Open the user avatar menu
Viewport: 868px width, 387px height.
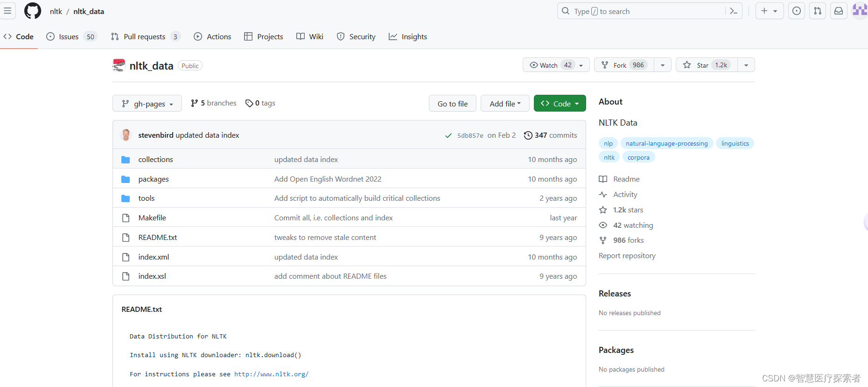(x=860, y=10)
